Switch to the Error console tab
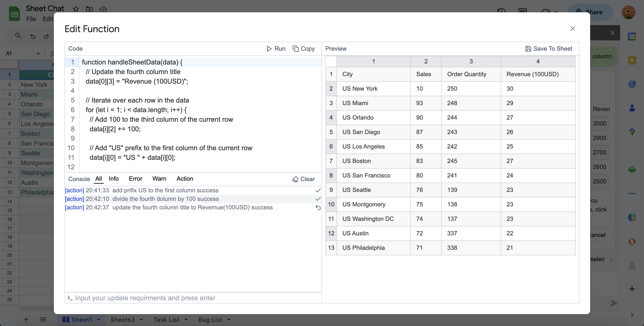Image resolution: width=644 pixels, height=326 pixels. [135, 179]
